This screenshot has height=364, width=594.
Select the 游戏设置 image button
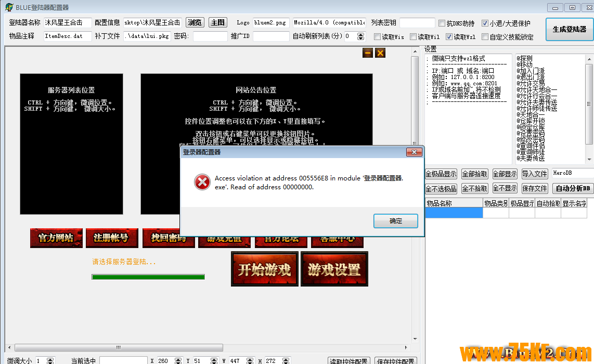pos(334,269)
